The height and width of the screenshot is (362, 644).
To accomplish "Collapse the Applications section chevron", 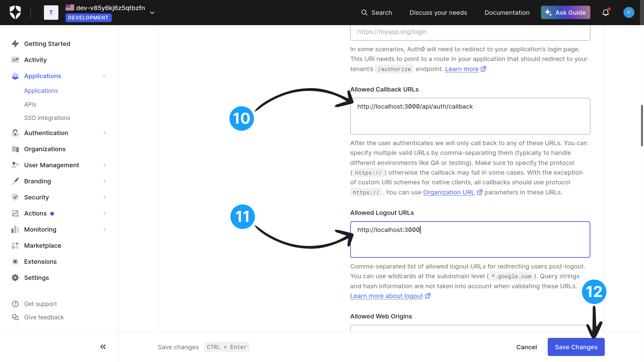I will tap(104, 76).
